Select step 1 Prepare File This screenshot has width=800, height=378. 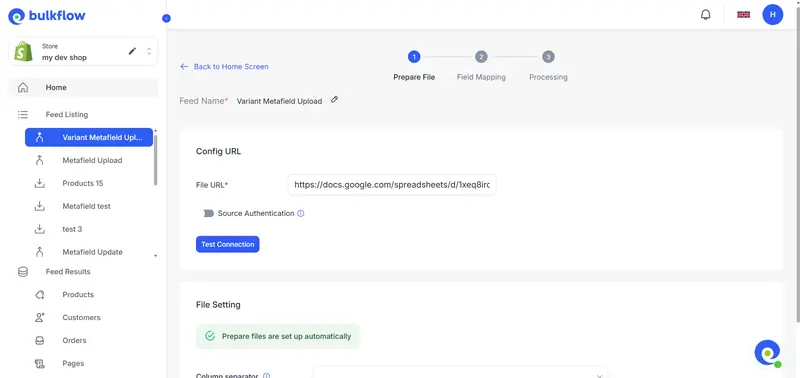414,57
